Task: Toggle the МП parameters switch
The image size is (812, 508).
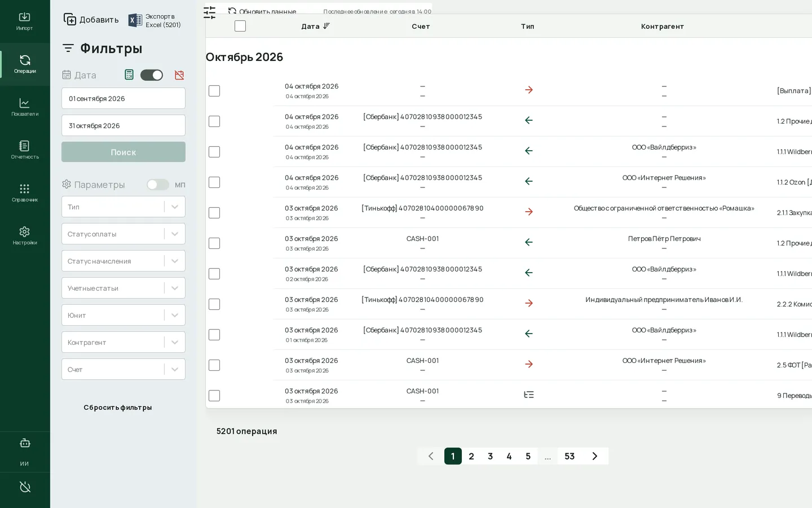Action: point(158,185)
